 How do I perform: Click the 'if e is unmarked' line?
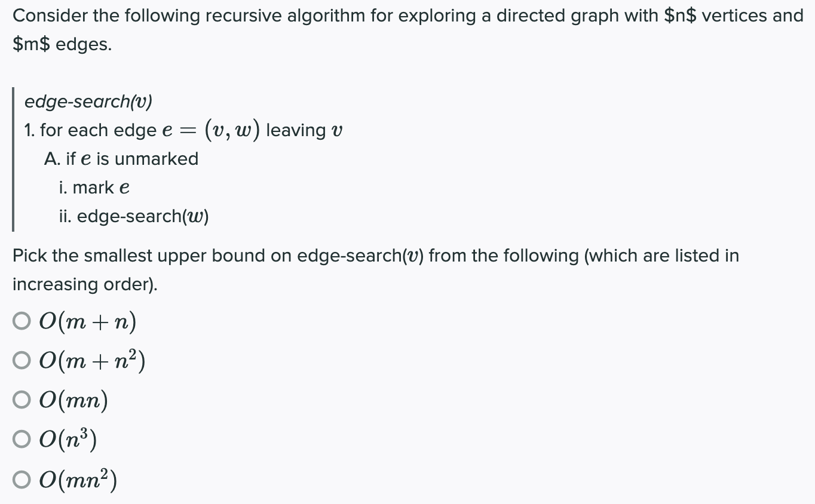coord(121,159)
